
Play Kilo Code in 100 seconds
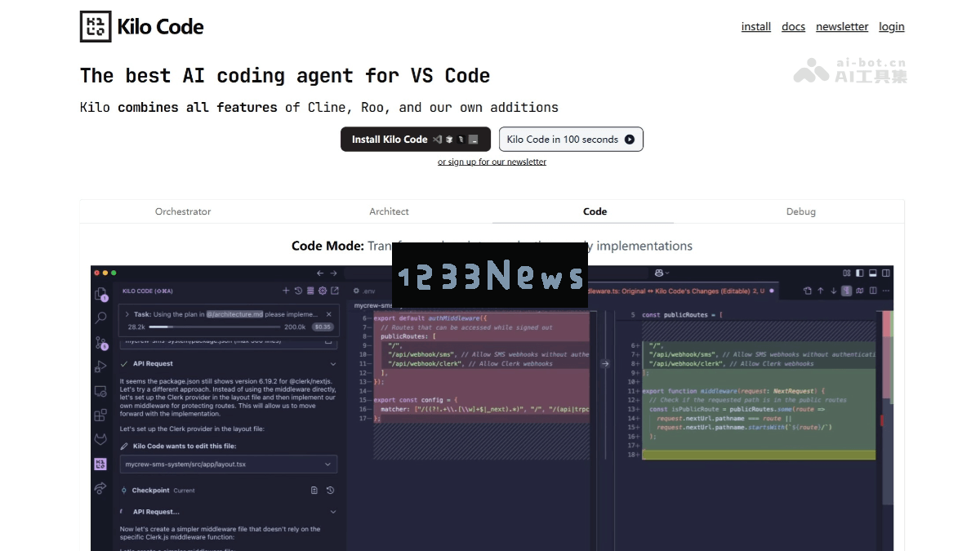pos(571,139)
